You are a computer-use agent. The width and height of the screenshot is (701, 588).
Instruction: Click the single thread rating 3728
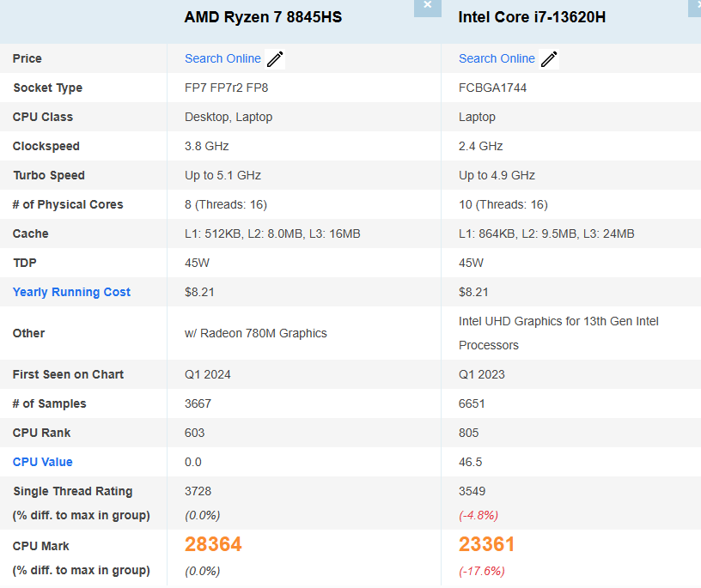pyautogui.click(x=198, y=492)
